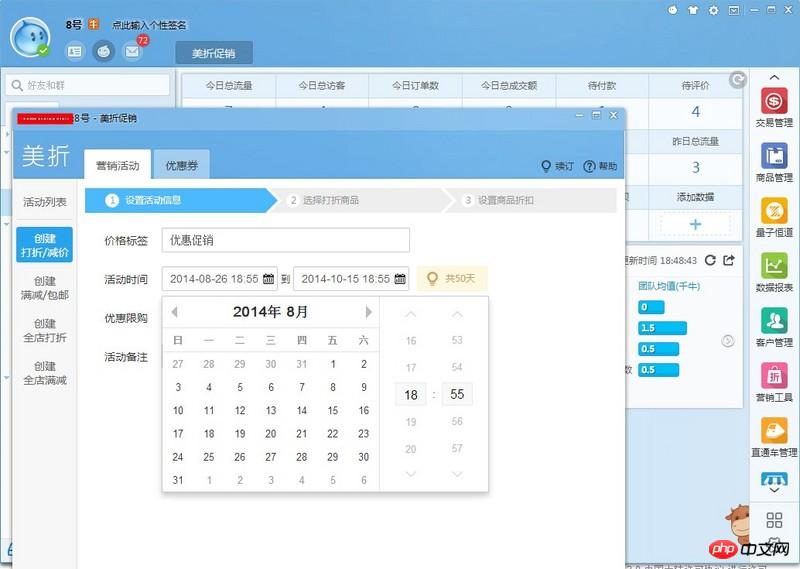
Task: Increase hour with up chevron
Action: click(411, 314)
